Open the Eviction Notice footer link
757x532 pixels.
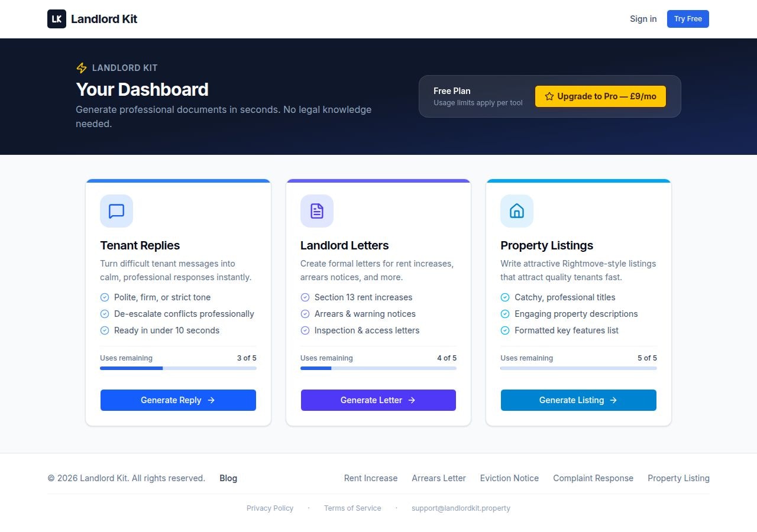point(509,478)
